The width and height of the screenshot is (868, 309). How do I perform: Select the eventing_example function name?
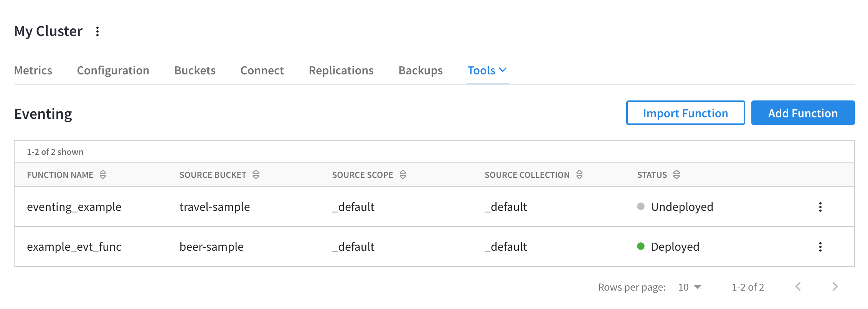[x=74, y=207]
